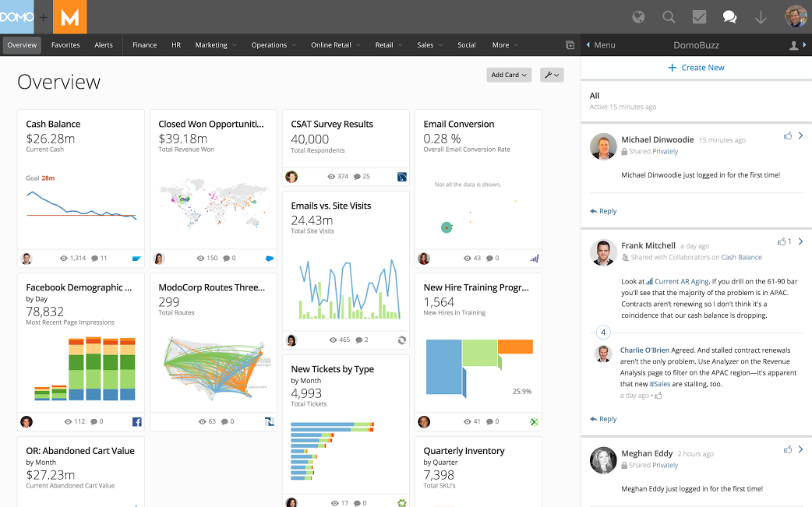Open the orange M company logo
This screenshot has height=507, width=812.
click(x=70, y=17)
